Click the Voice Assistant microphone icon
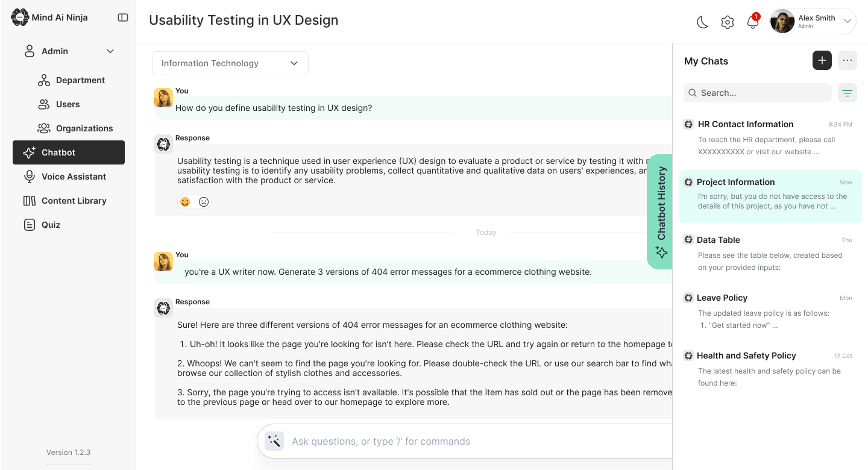Screen dimensions: 868x470 point(29,177)
